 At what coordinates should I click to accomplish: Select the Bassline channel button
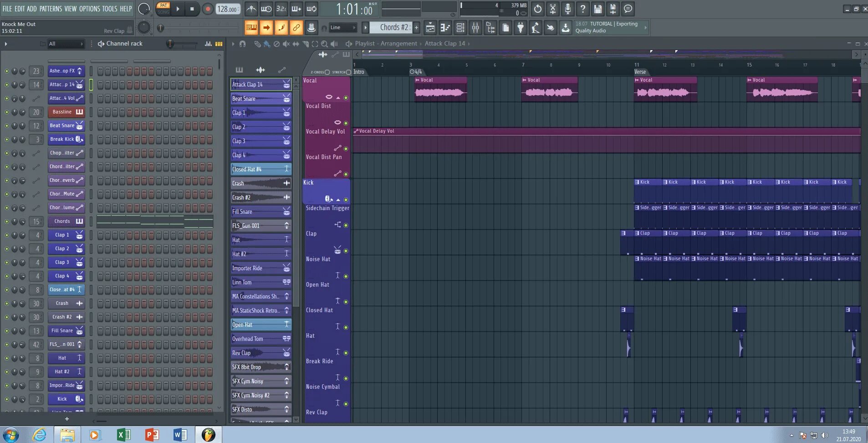tap(66, 112)
